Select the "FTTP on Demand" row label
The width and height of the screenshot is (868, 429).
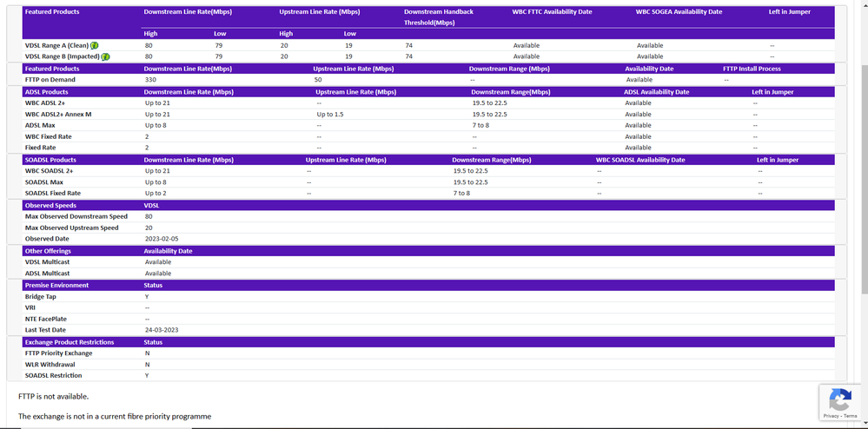(50, 80)
